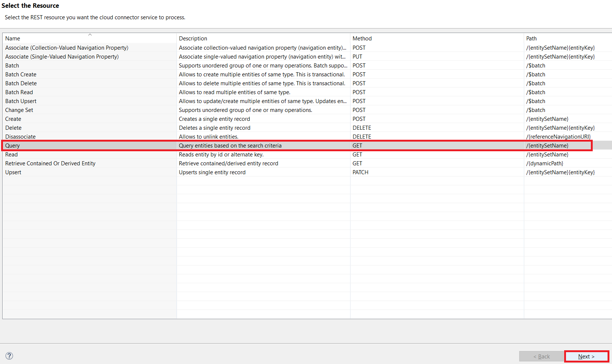Image resolution: width=612 pixels, height=364 pixels.
Task: Click 'Query entities based on the search criteria'
Action: [230, 146]
